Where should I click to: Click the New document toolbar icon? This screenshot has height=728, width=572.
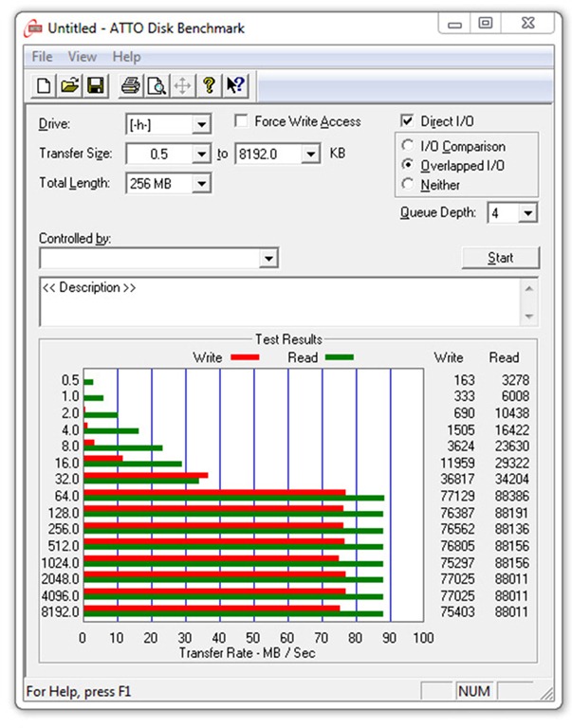click(44, 86)
